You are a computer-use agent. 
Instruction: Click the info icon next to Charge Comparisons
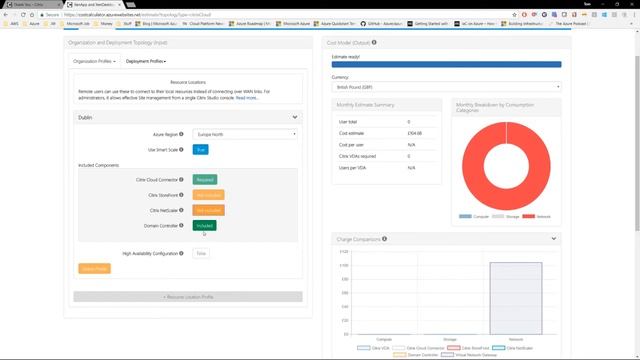click(384, 239)
